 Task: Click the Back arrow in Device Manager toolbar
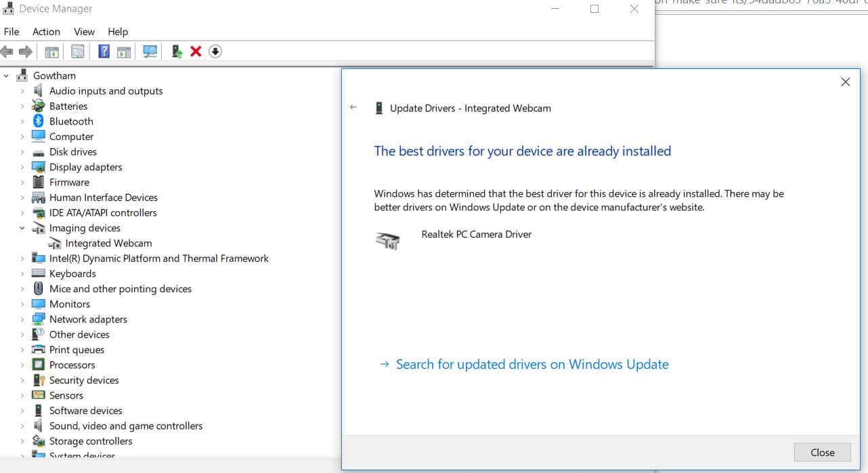click(7, 51)
